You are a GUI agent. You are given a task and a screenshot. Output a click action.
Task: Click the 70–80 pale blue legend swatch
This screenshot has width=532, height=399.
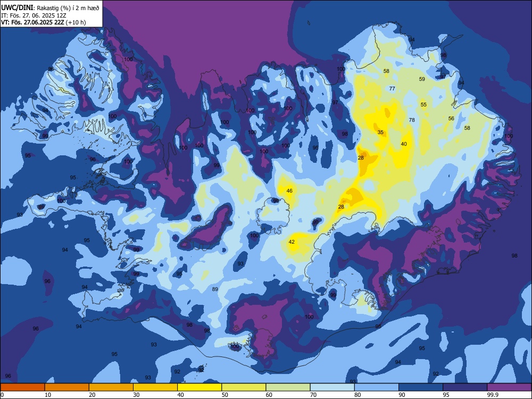click(x=332, y=387)
